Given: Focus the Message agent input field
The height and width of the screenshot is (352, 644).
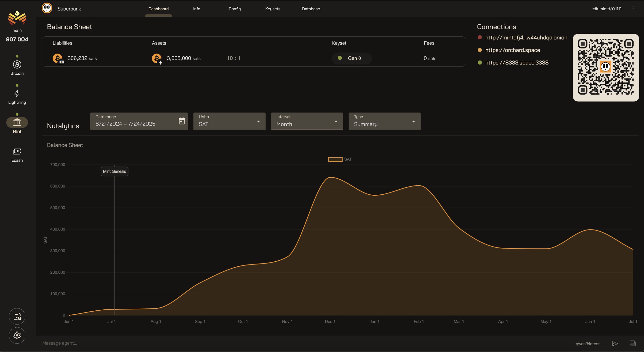Looking at the screenshot, I should pyautogui.click(x=300, y=343).
